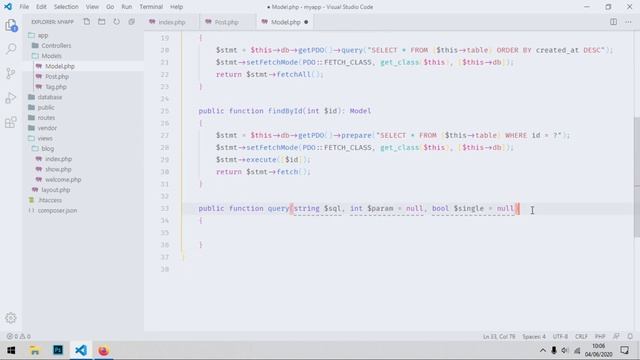Open the Explorer view in activity bar

coord(11,26)
